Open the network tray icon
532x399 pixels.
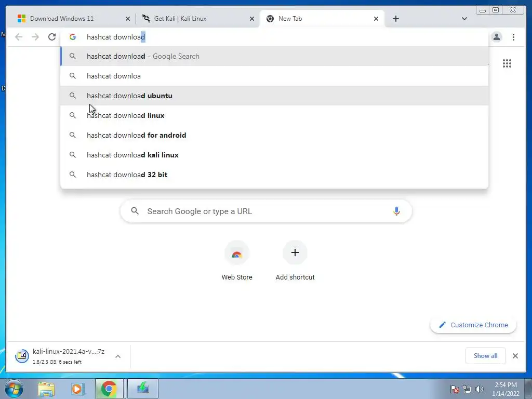tap(467, 389)
